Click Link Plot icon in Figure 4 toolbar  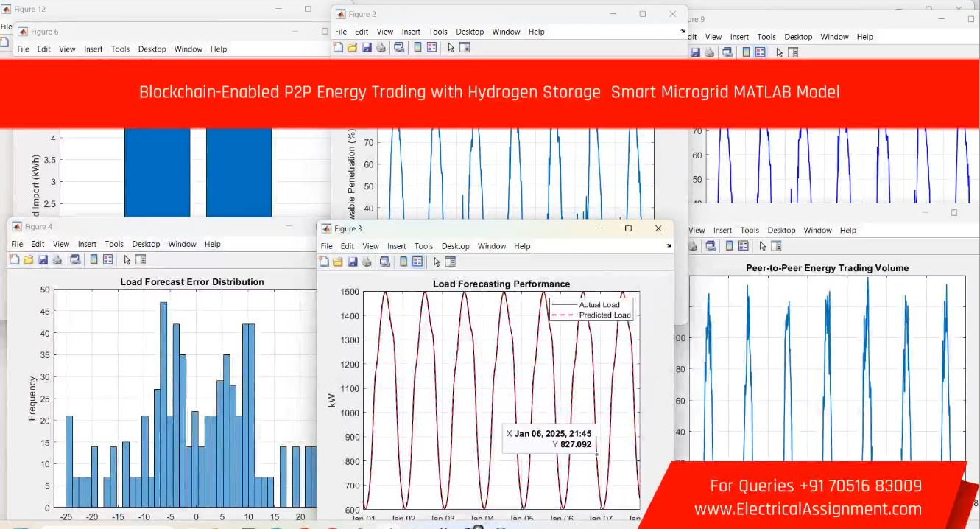pos(75,259)
